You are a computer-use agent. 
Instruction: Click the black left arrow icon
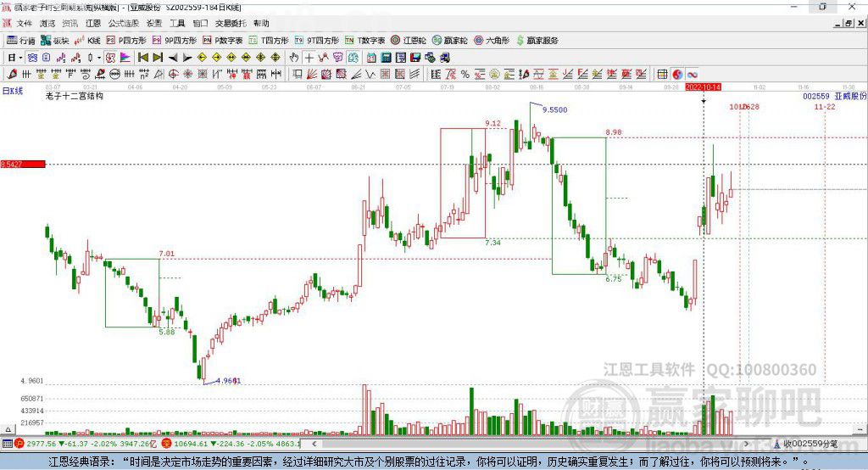(x=173, y=58)
